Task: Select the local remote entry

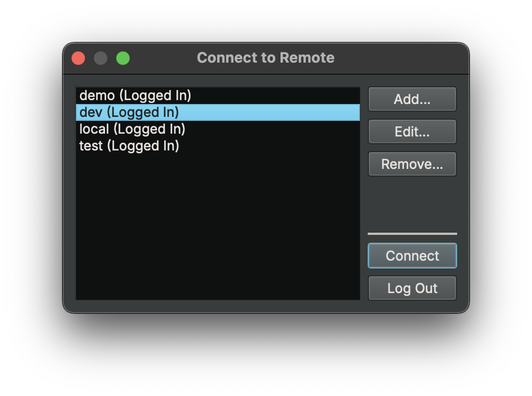Action: coord(131,129)
